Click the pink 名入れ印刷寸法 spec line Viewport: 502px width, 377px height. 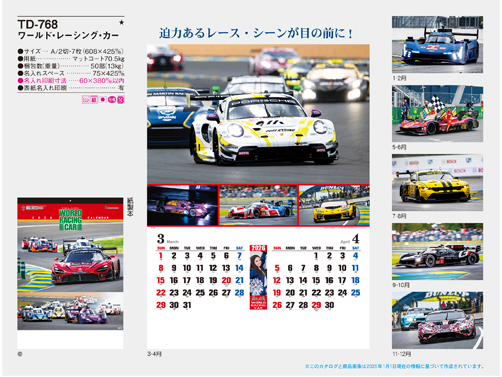[x=71, y=81]
